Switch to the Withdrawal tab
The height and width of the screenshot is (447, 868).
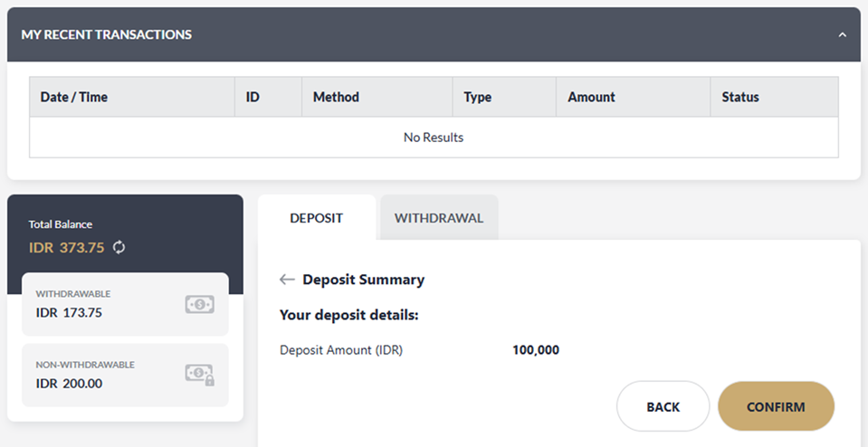439,218
